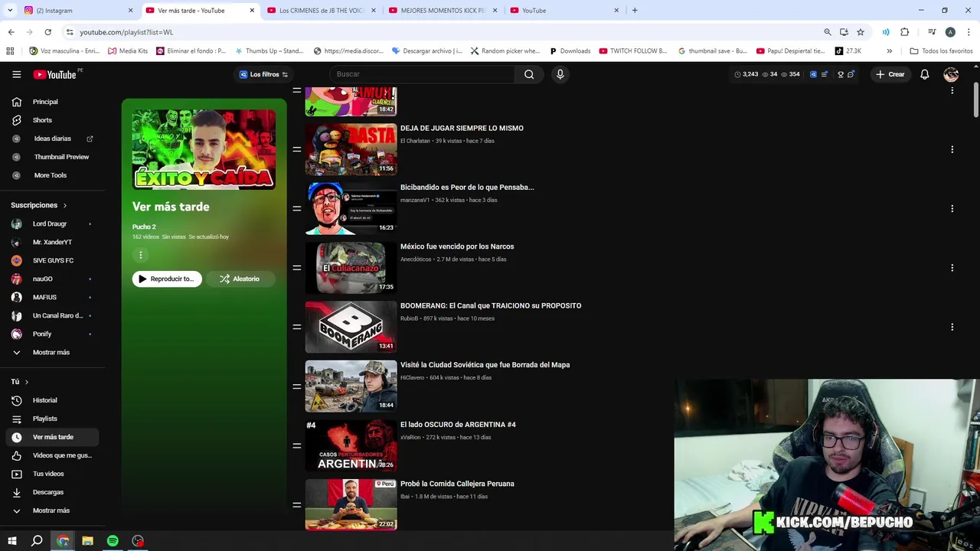Click install app icon in address bar
The image size is (980, 551).
pos(844,32)
